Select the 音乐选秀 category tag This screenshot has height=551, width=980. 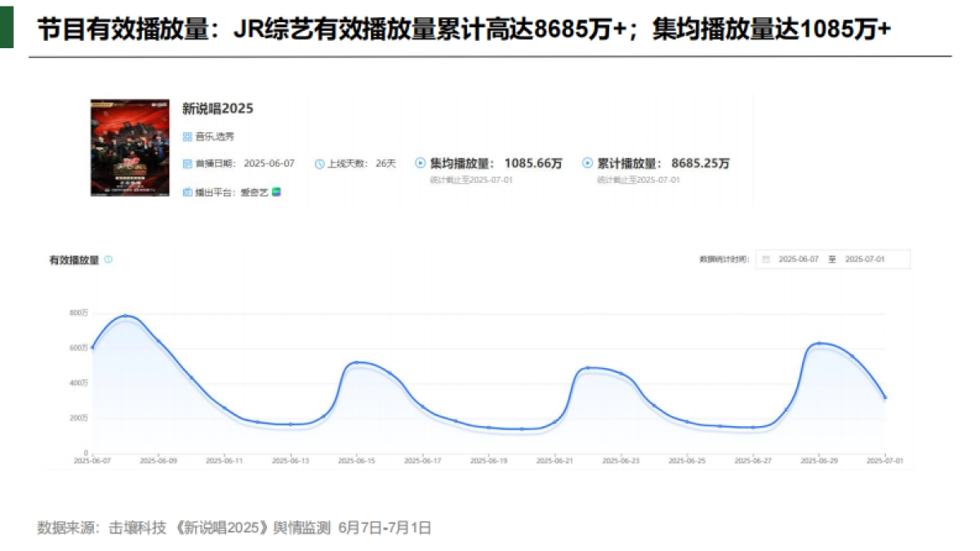(214, 136)
